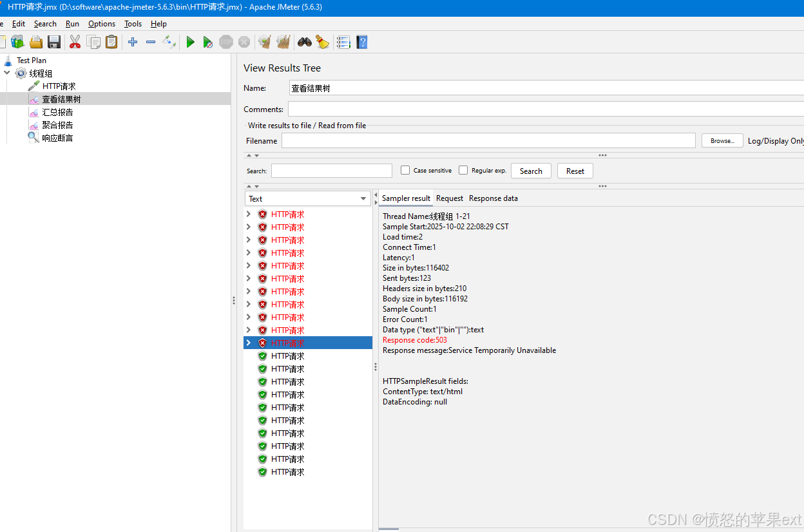Click the Search button beside Regular exp.

point(531,171)
